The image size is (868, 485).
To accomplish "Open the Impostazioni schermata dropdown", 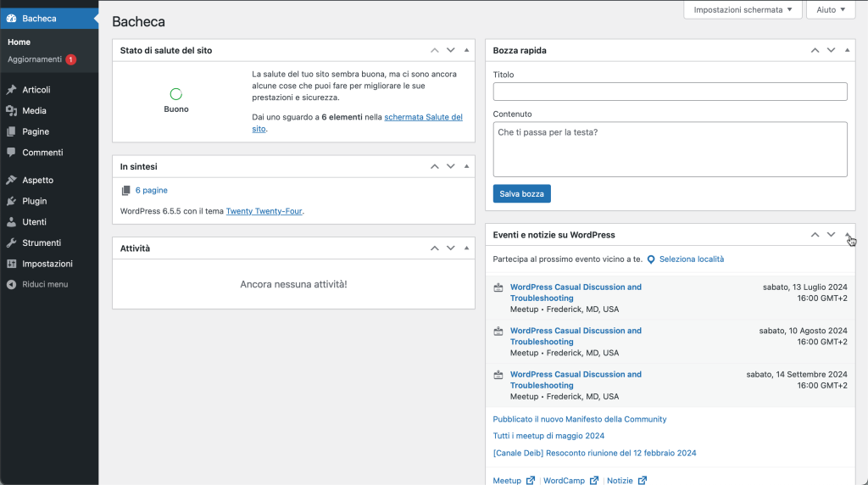I will tap(743, 10).
